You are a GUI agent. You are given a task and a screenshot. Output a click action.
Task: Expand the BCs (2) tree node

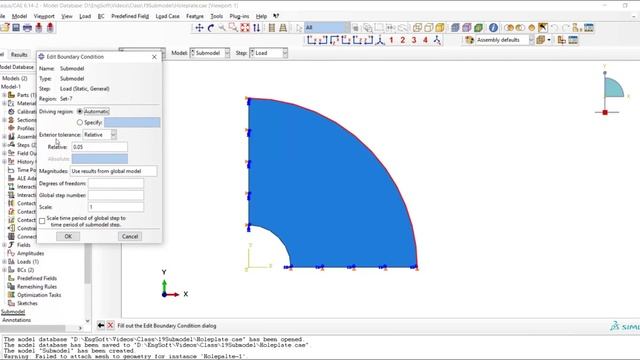(4, 270)
